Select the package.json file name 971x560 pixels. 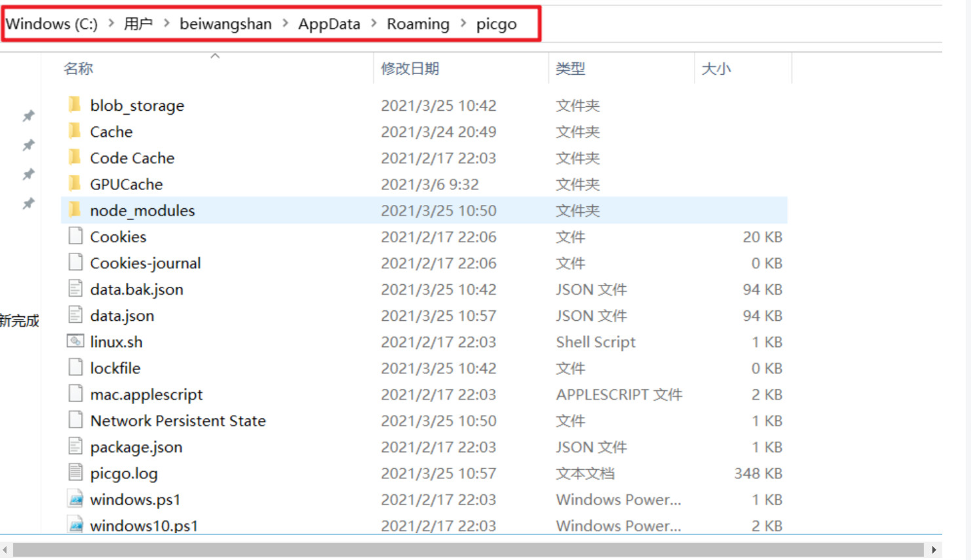point(136,447)
